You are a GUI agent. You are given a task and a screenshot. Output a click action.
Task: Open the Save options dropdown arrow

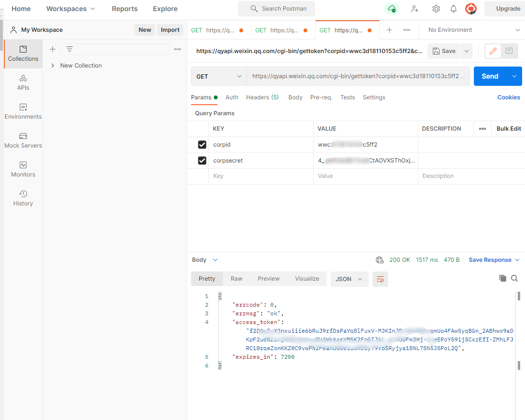click(x=467, y=51)
